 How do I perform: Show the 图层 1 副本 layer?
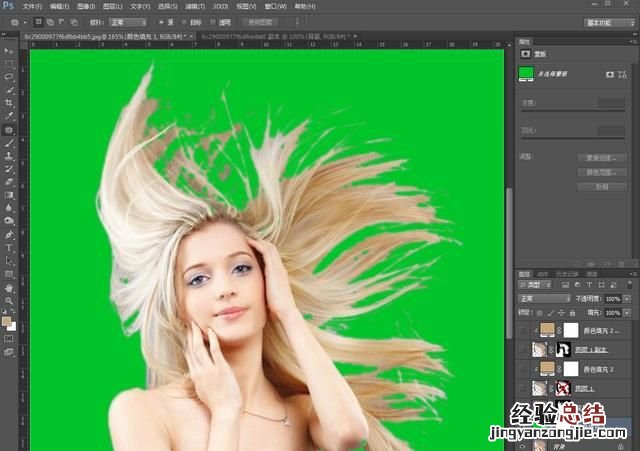pos(522,349)
